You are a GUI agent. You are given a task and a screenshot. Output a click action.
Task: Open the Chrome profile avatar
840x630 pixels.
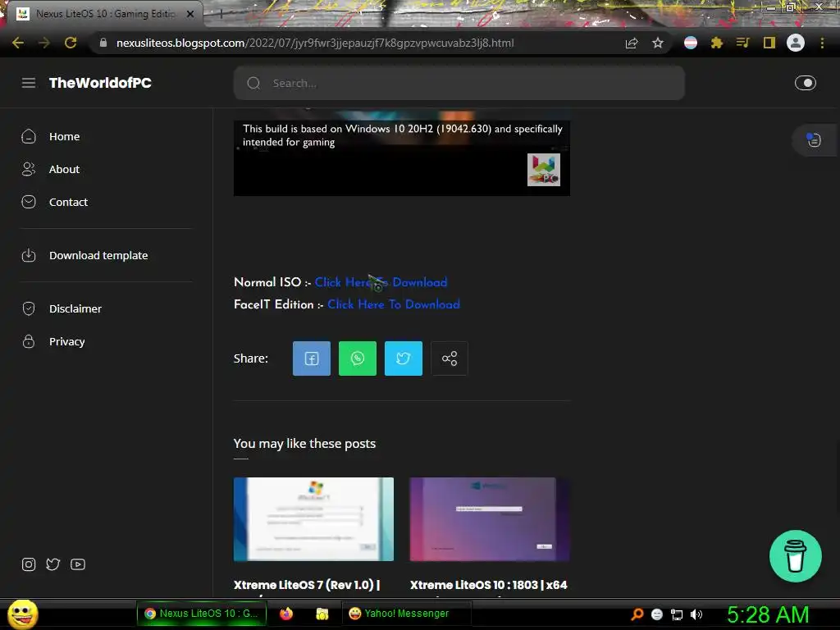(x=796, y=43)
